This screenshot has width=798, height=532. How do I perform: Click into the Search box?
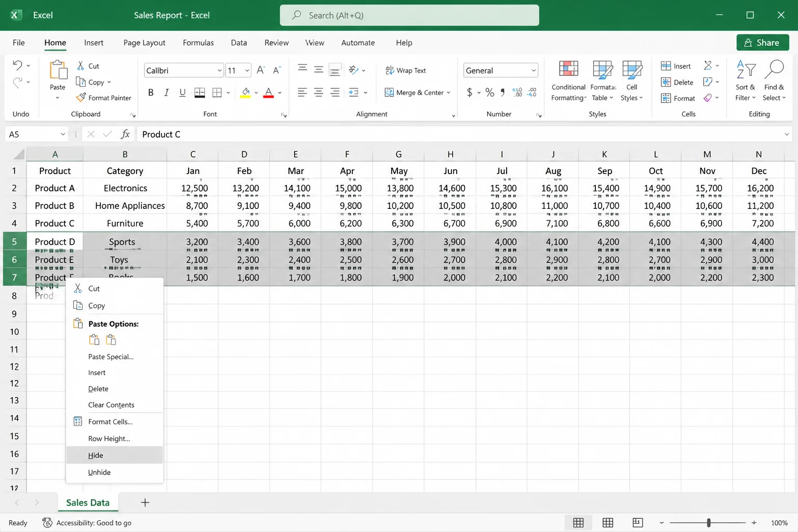pyautogui.click(x=409, y=15)
